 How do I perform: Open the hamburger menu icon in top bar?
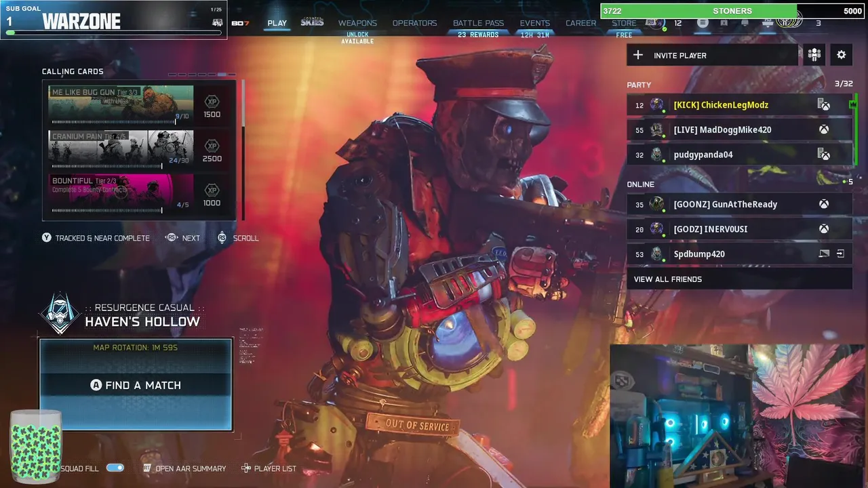point(703,23)
